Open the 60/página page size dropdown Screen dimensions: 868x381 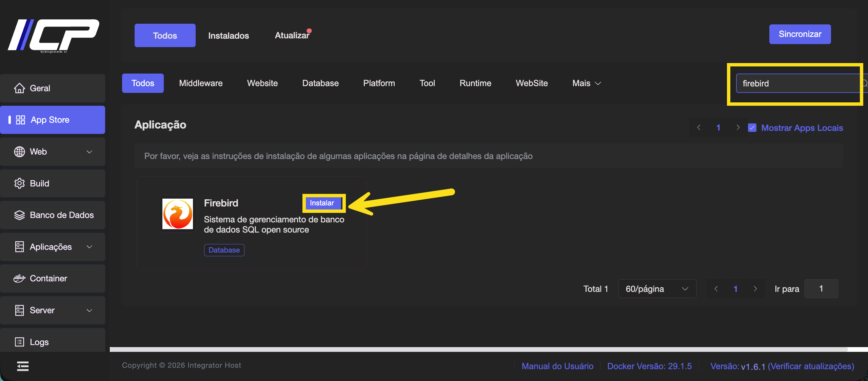pyautogui.click(x=657, y=289)
